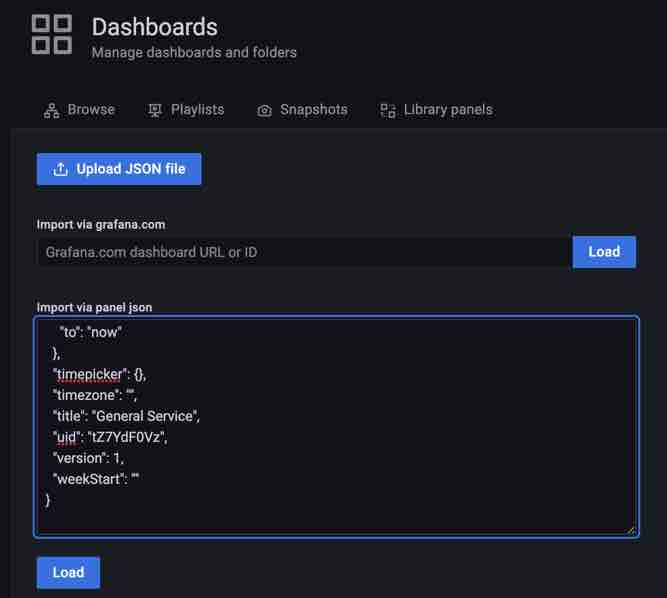Grab the text area's corner resize handle

(631, 529)
